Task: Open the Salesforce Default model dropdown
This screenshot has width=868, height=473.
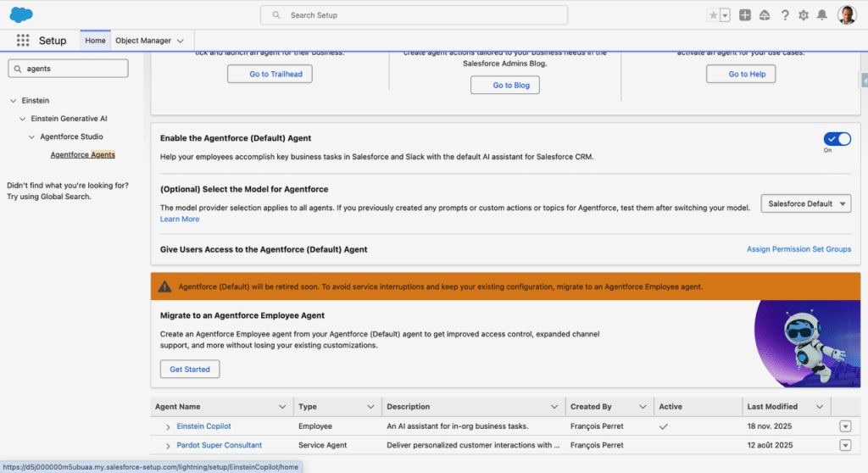Action: coord(805,204)
